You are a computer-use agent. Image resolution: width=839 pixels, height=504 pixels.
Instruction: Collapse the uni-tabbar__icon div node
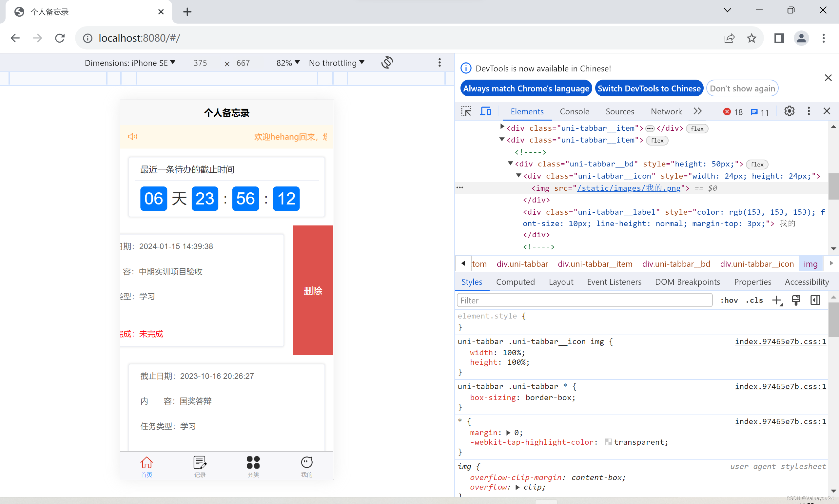pyautogui.click(x=519, y=176)
